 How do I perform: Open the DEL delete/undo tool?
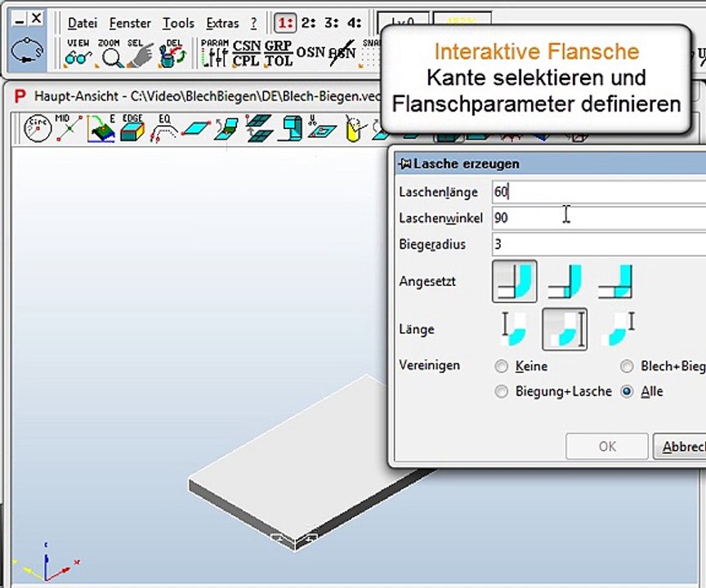tap(172, 54)
